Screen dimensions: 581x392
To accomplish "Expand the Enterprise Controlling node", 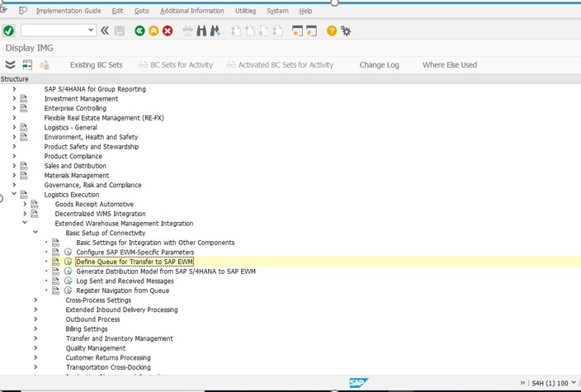I will tap(14, 108).
